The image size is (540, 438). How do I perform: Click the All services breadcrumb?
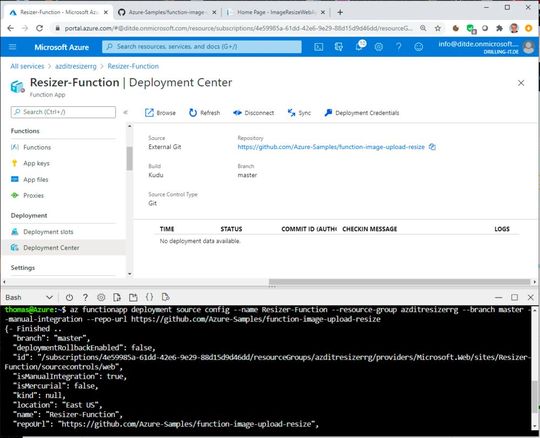(x=27, y=66)
